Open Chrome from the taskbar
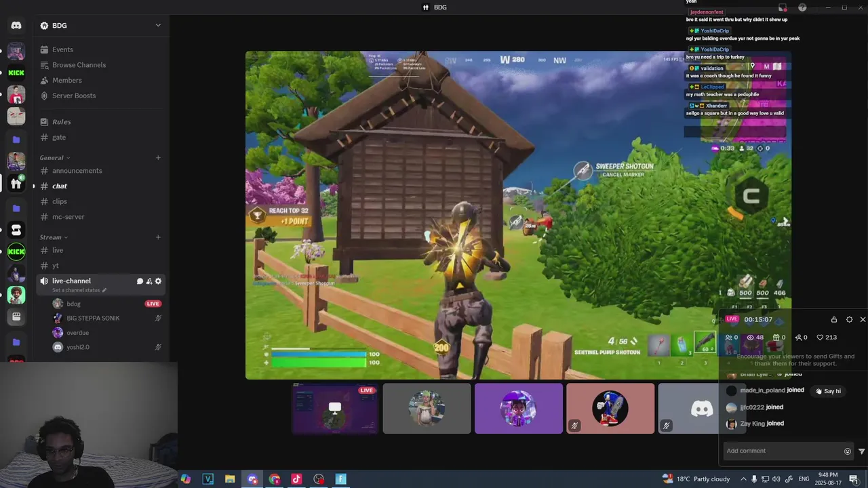868x488 pixels. [275, 479]
